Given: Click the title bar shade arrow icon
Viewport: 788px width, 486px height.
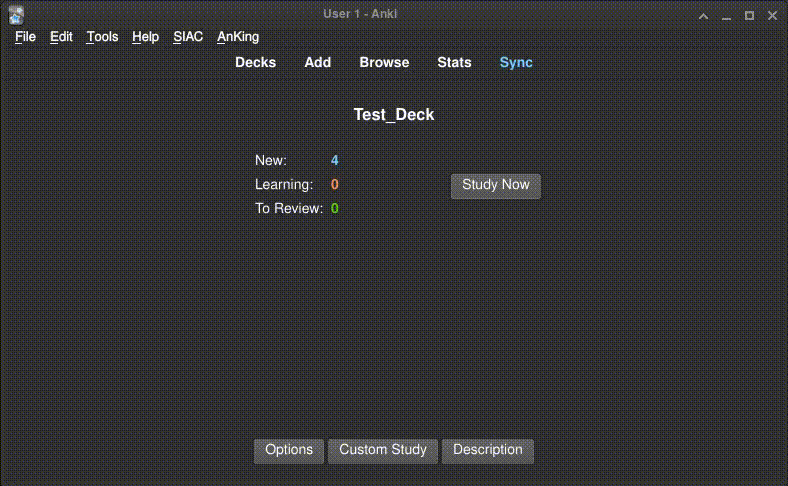Looking at the screenshot, I should [704, 16].
